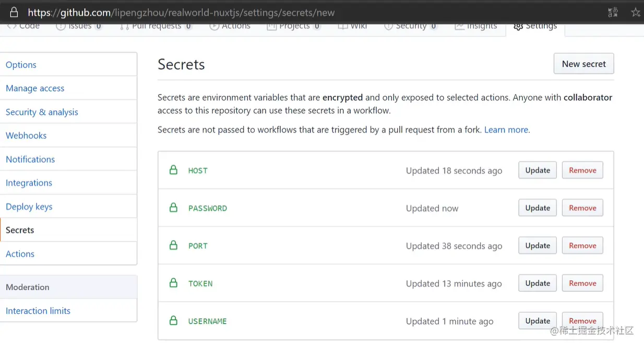Viewport: 644px width, 346px height.
Task: Open Interaction limits under Moderation
Action: click(x=68, y=311)
